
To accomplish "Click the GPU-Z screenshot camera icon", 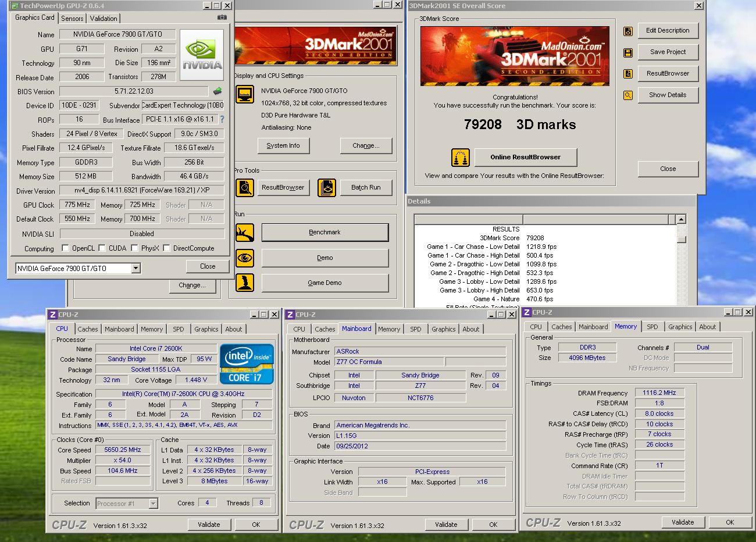I will (222, 17).
